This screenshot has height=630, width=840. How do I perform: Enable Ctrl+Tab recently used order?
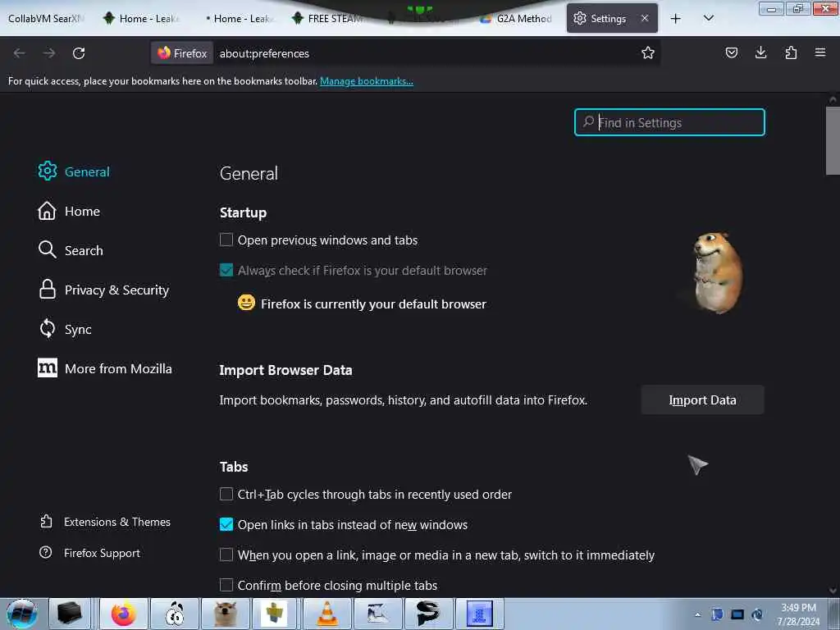click(x=226, y=494)
